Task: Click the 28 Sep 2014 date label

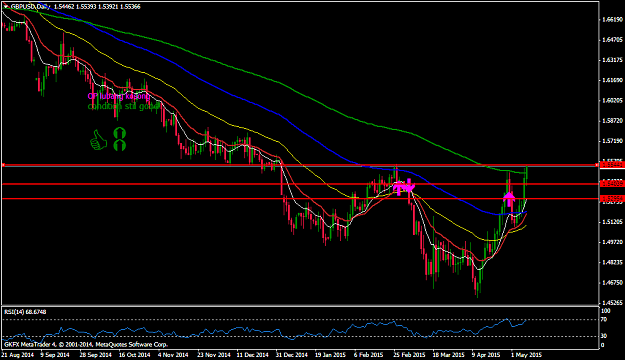Action: (95, 354)
